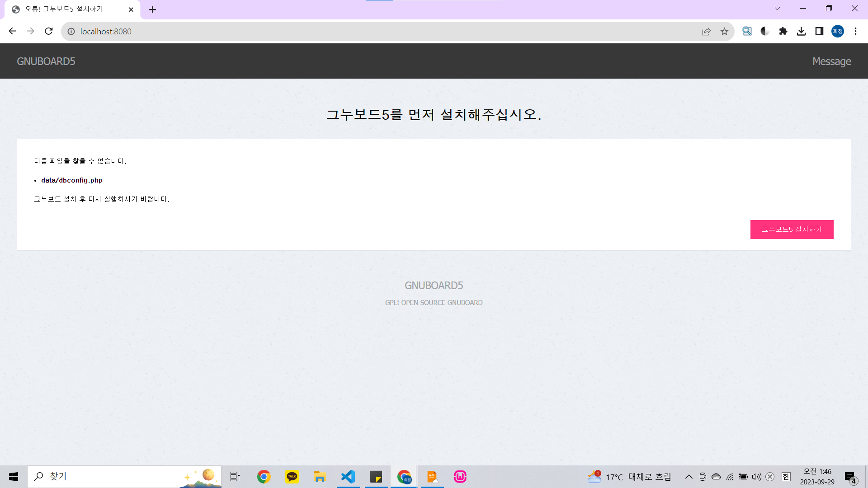Expand the hidden system tray icons

pyautogui.click(x=689, y=477)
